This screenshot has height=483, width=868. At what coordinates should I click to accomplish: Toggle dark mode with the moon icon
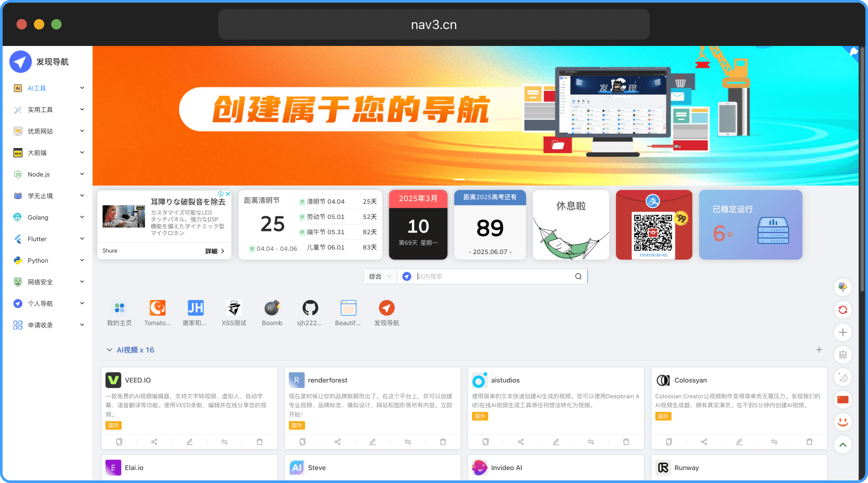[x=843, y=377]
